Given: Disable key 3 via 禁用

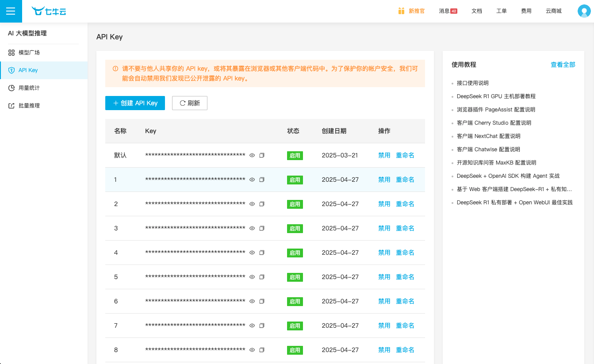Looking at the screenshot, I should point(384,228).
